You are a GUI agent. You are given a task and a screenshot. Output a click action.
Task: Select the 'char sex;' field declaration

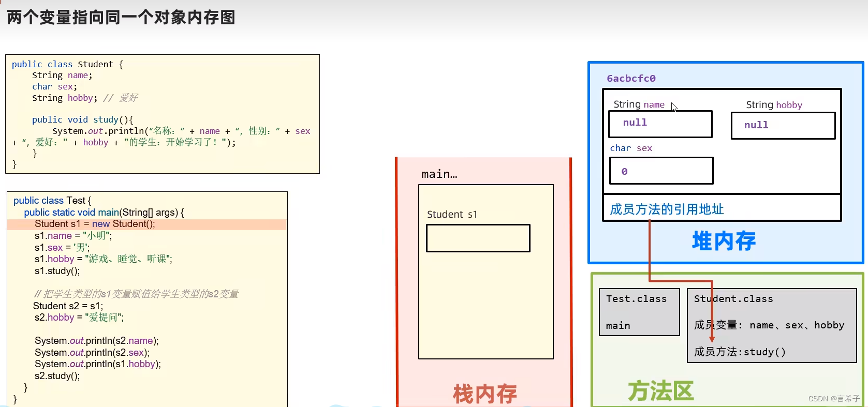tap(54, 87)
